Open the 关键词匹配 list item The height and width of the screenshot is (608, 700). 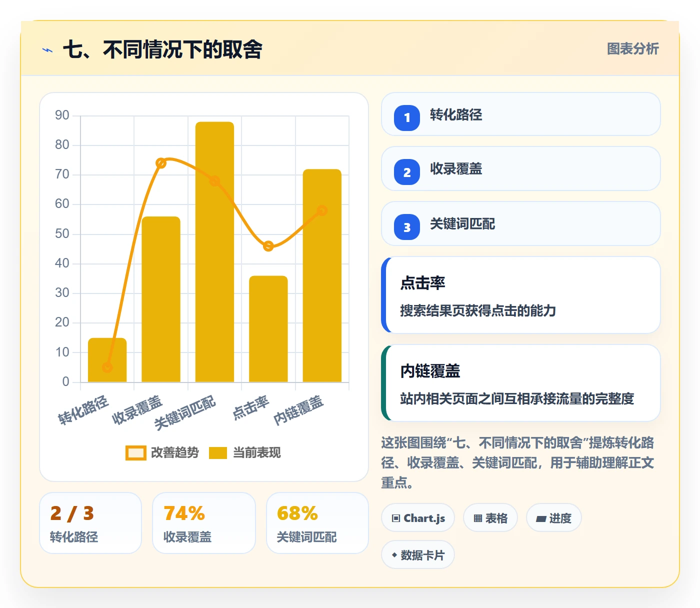520,223
